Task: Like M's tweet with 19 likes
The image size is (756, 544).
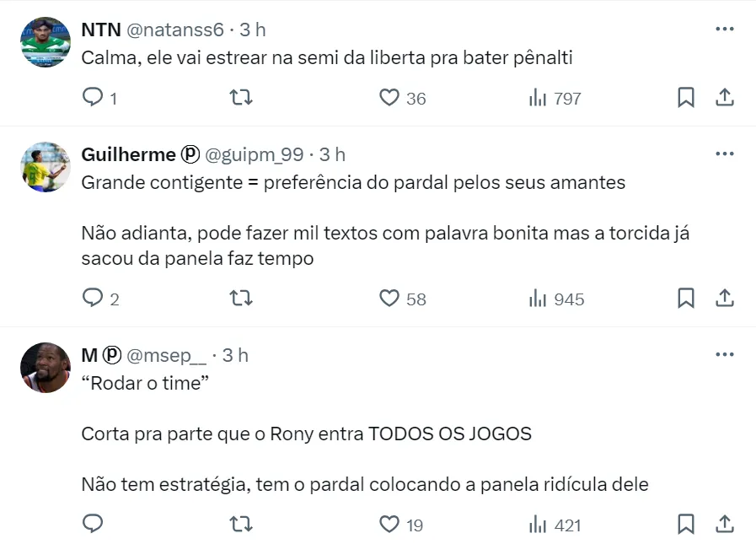Action: click(389, 525)
